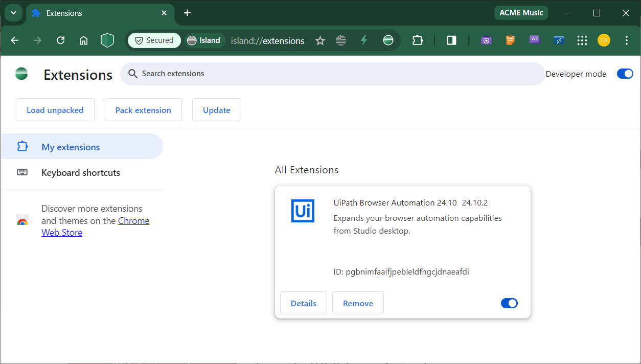Select the My extensions sidebar entry
Viewport: 641px width, 364px height.
pos(70,146)
